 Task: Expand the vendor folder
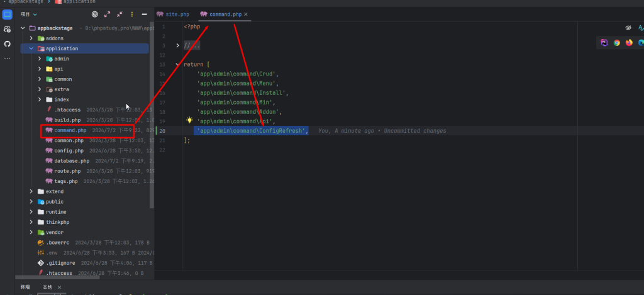tap(31, 232)
